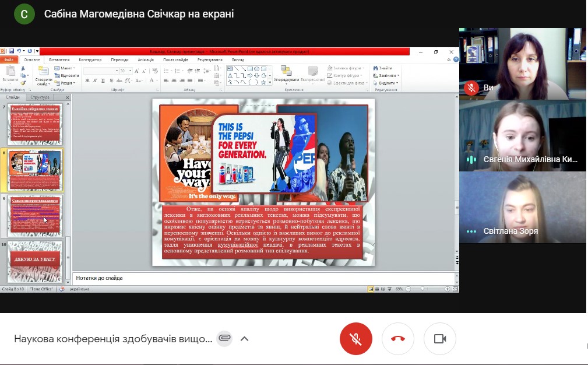This screenshot has height=365, width=588.
Task: Open the font color dropdown
Action: click(157, 80)
